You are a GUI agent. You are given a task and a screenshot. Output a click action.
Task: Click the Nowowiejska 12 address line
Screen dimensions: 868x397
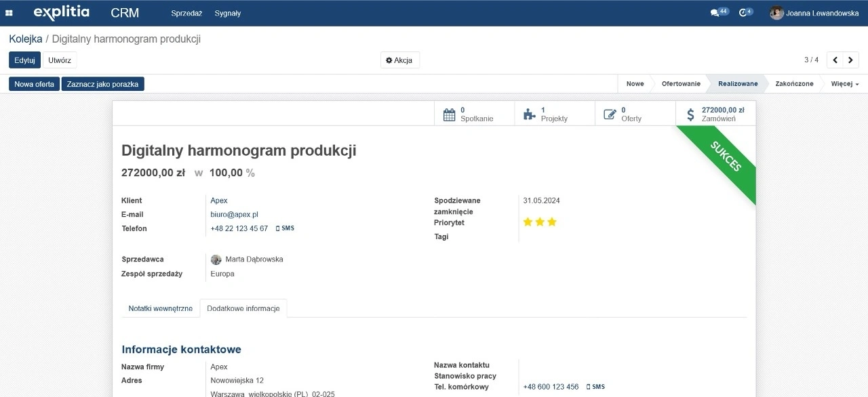237,381
